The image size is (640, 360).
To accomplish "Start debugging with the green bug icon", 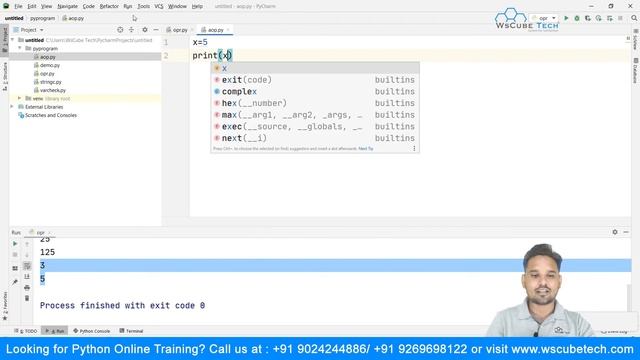I will click(577, 18).
